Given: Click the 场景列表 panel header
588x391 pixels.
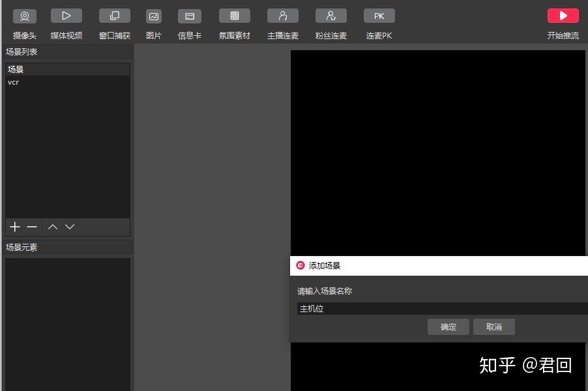Looking at the screenshot, I should 68,51.
